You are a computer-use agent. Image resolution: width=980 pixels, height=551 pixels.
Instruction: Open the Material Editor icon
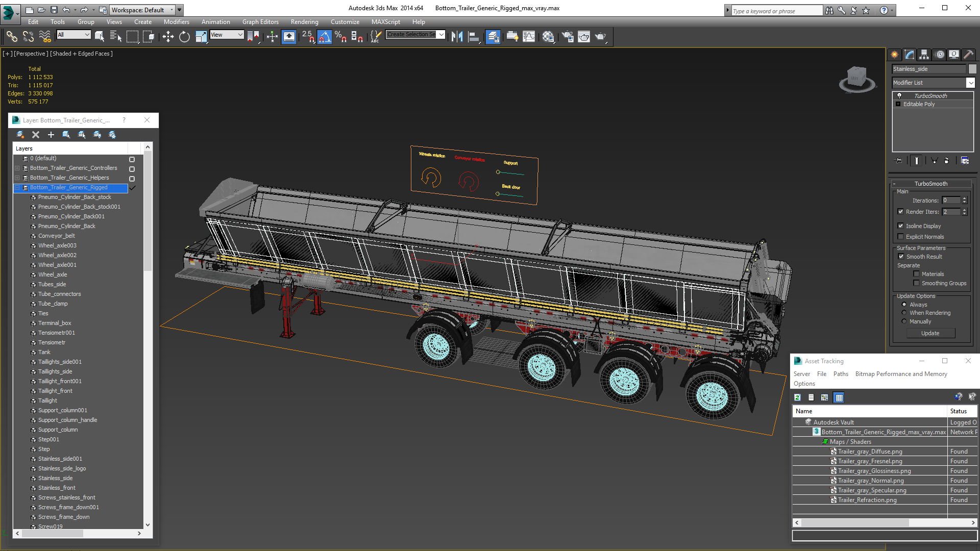(x=548, y=36)
